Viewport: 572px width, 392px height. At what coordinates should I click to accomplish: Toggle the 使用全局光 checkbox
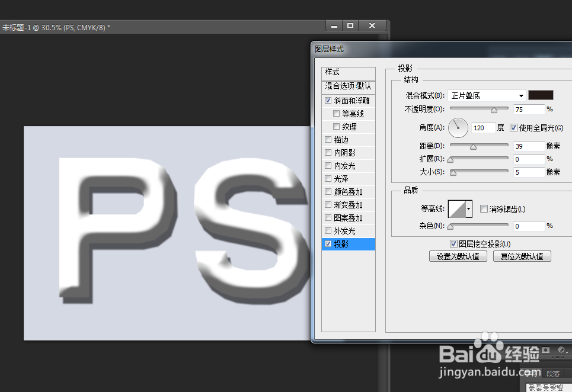coord(513,127)
